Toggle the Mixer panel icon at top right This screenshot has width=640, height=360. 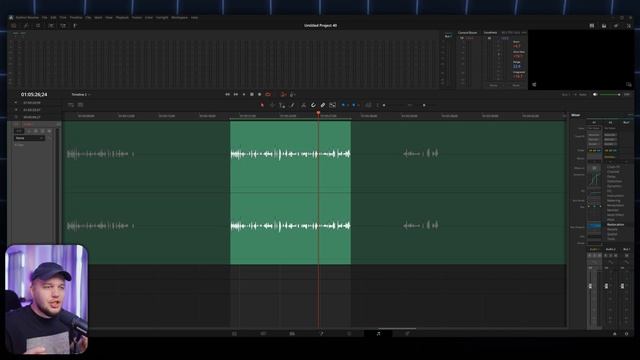click(x=592, y=25)
